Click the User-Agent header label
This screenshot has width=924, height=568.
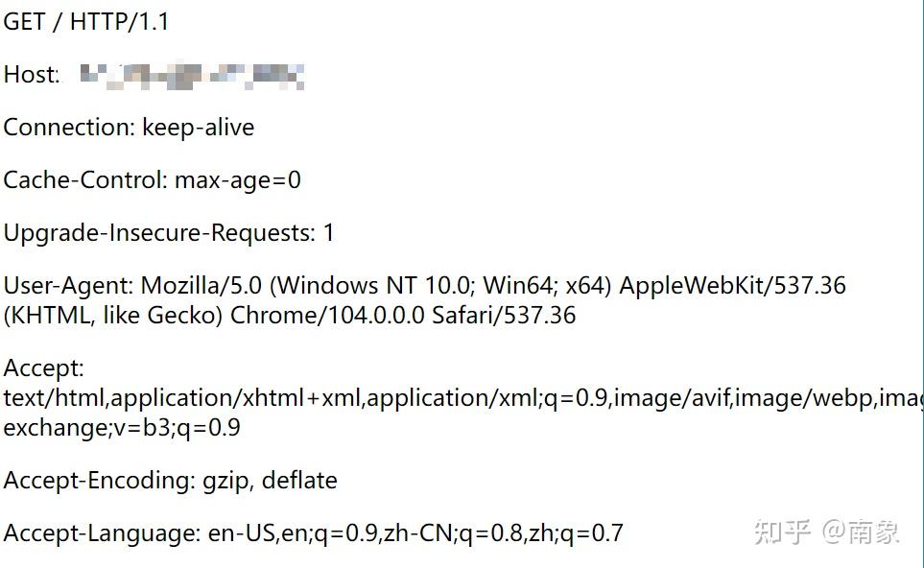[69, 286]
